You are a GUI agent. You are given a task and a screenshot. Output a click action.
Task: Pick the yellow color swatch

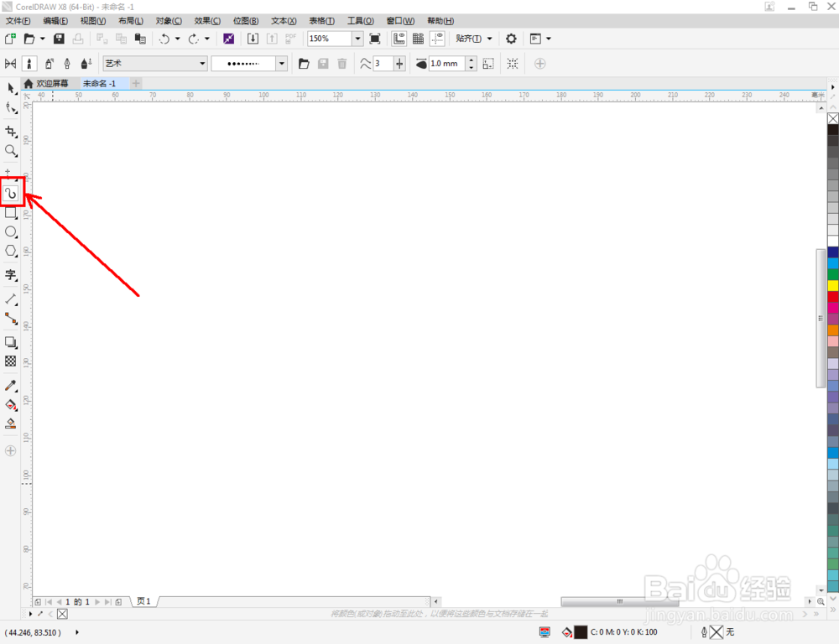833,285
